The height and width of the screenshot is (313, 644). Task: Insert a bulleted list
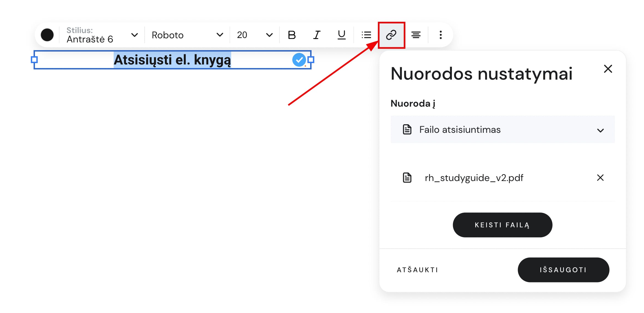pos(366,35)
